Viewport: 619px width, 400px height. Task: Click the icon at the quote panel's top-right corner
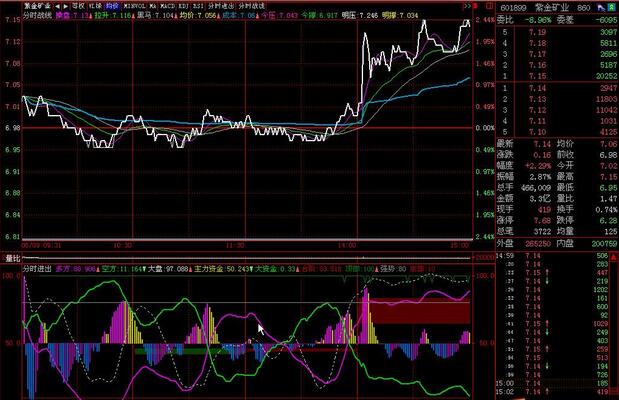[608, 5]
